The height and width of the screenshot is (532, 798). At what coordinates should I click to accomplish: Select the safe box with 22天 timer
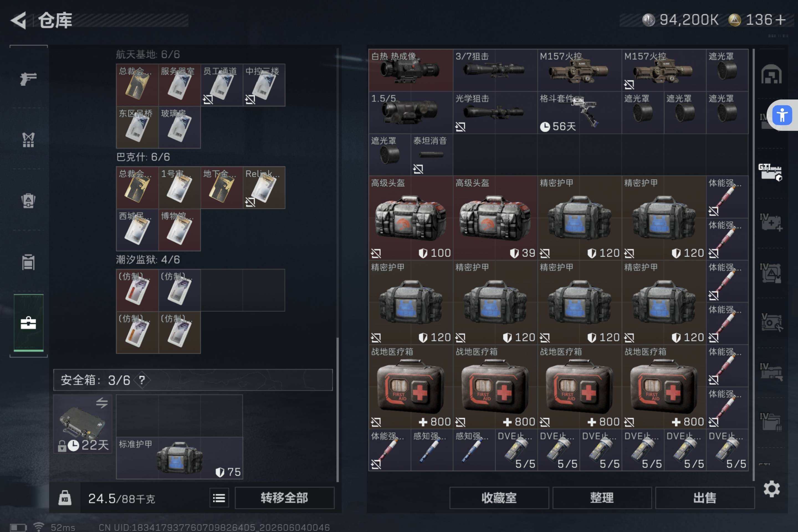pos(83,424)
